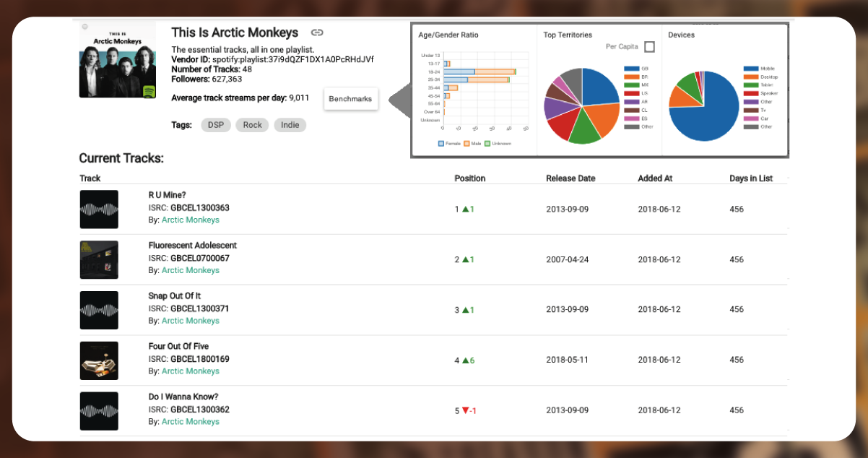Click the GB legend swatch in Top Territories
This screenshot has height=458, width=868.
click(x=631, y=69)
